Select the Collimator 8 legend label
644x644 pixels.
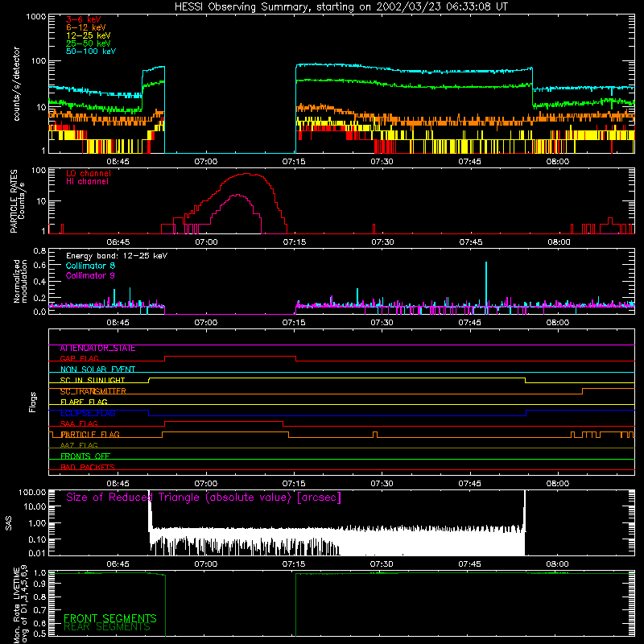tap(90, 266)
